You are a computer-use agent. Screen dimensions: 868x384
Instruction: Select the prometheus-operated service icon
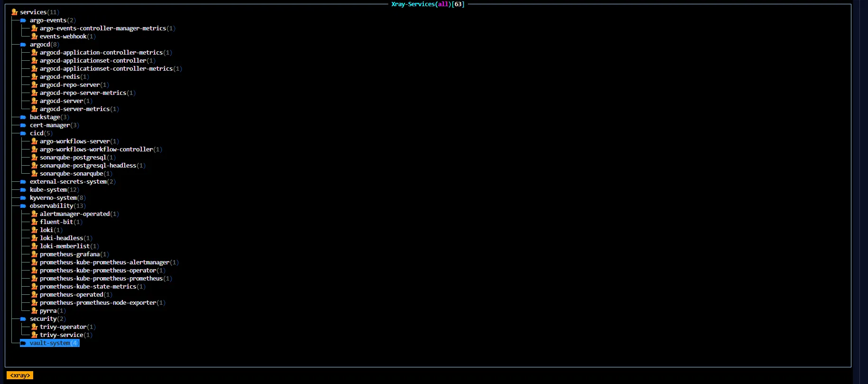pos(35,295)
